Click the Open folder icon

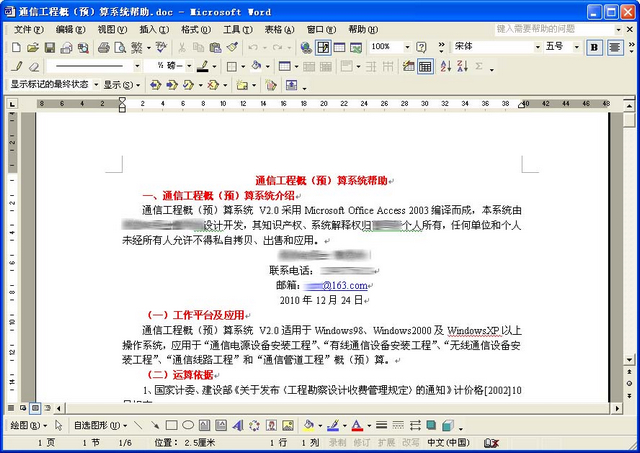point(33,47)
